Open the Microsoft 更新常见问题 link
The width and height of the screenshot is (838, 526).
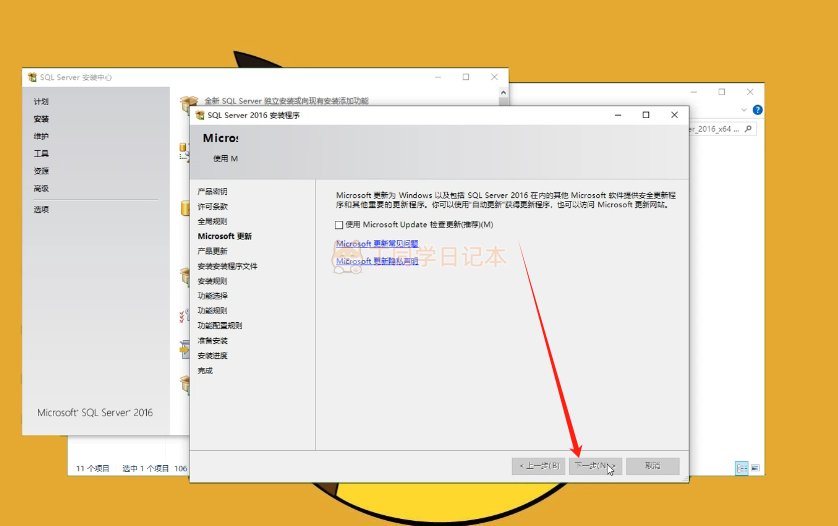377,243
